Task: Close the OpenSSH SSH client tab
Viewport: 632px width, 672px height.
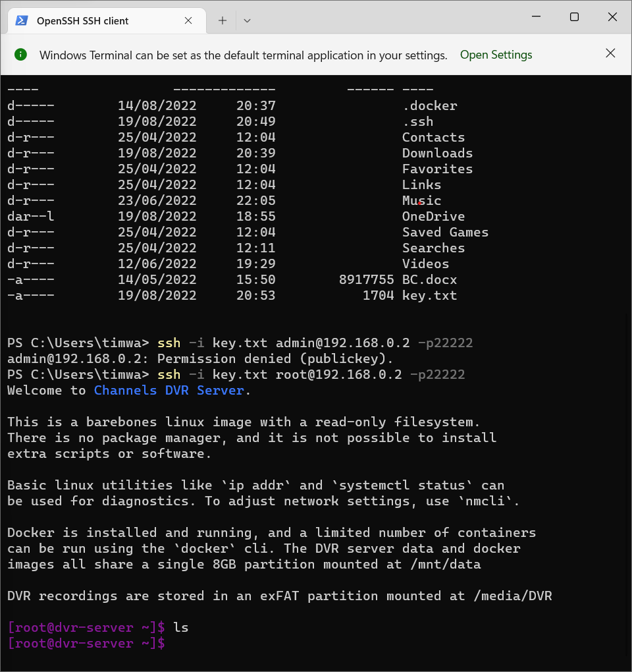Action: 188,20
